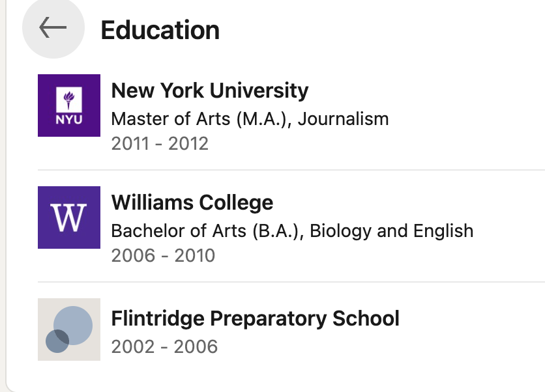Screen dimensions: 545x392
Task: Click the back arrow button
Action: click(x=53, y=28)
